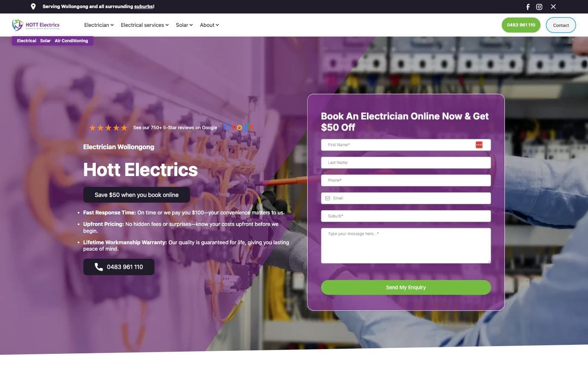588x370 pixels.
Task: Select the Air Conditioning tab
Action: [x=71, y=41]
